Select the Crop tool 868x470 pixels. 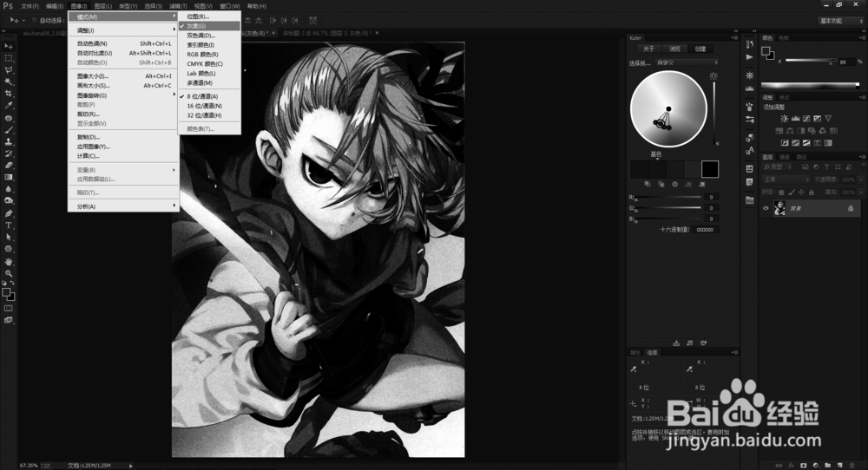click(x=9, y=94)
